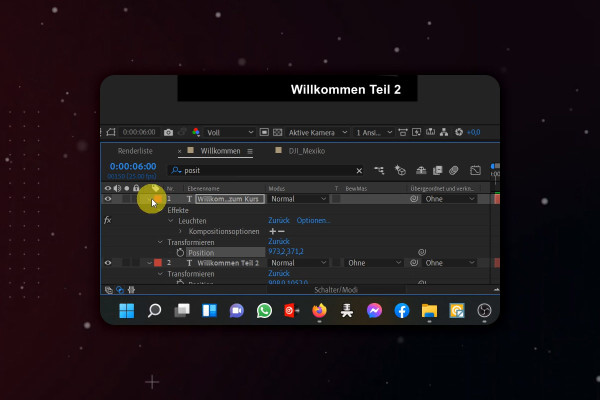Collapse layer 1 with its twirl arrow

tap(149, 199)
